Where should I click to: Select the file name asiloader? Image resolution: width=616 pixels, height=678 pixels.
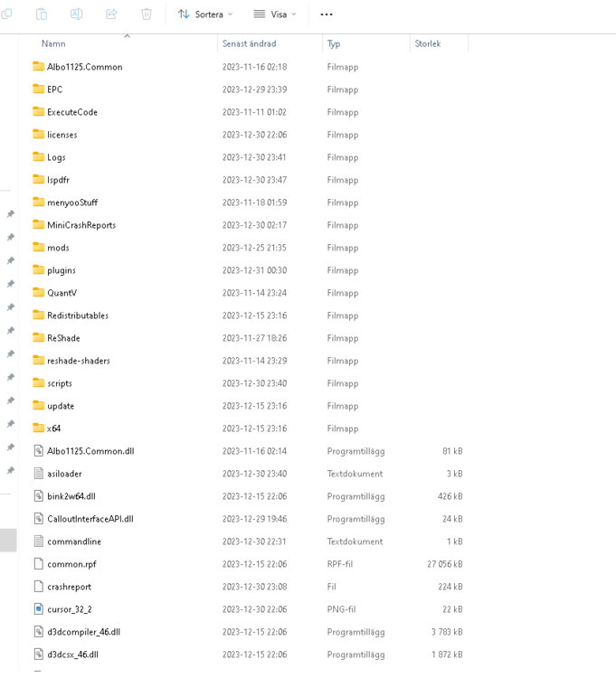pos(64,474)
